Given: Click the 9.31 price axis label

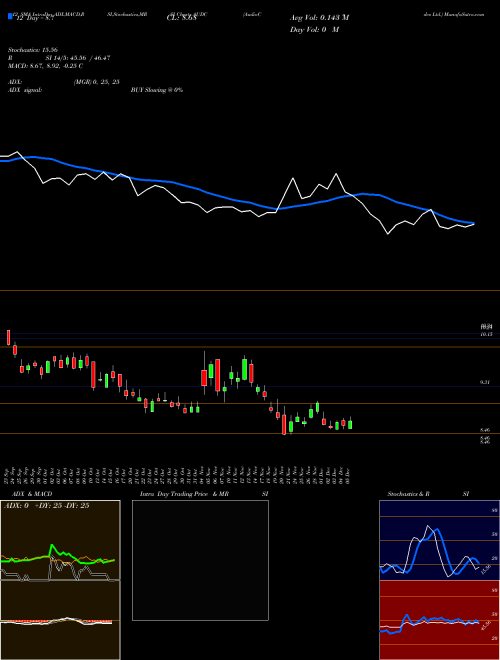Looking at the screenshot, I should [x=485, y=383].
